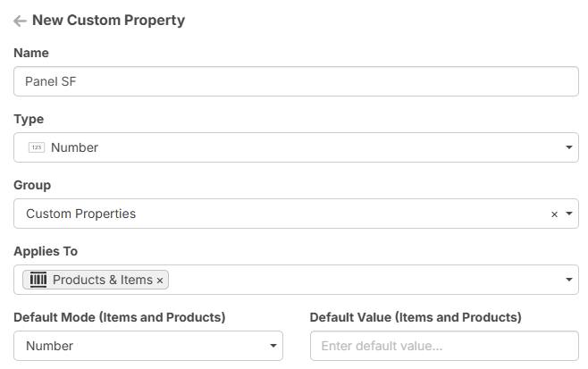Click the Name field containing Panel SF
This screenshot has height=369, width=588.
296,82
